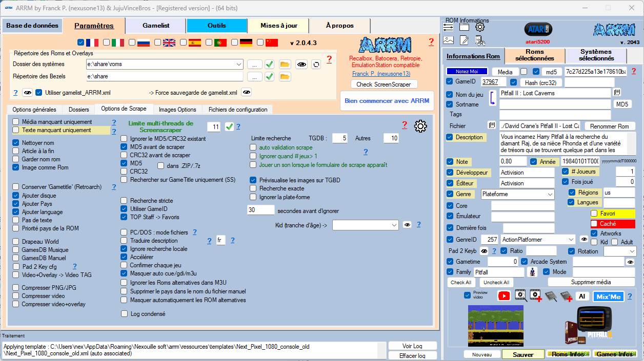Click Bien commencer avec ARRM button

(387, 101)
